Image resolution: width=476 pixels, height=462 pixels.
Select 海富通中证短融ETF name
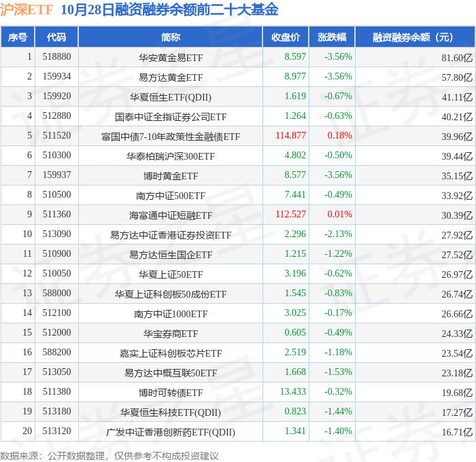coord(171,215)
